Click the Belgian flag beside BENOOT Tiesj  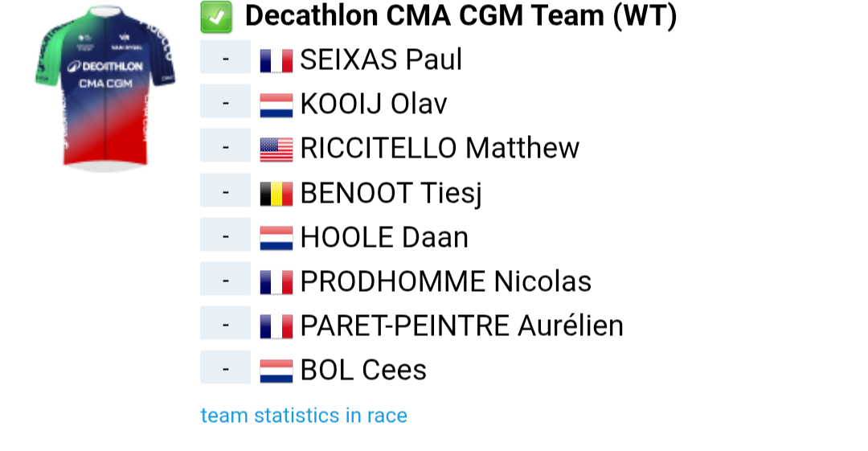pos(276,194)
